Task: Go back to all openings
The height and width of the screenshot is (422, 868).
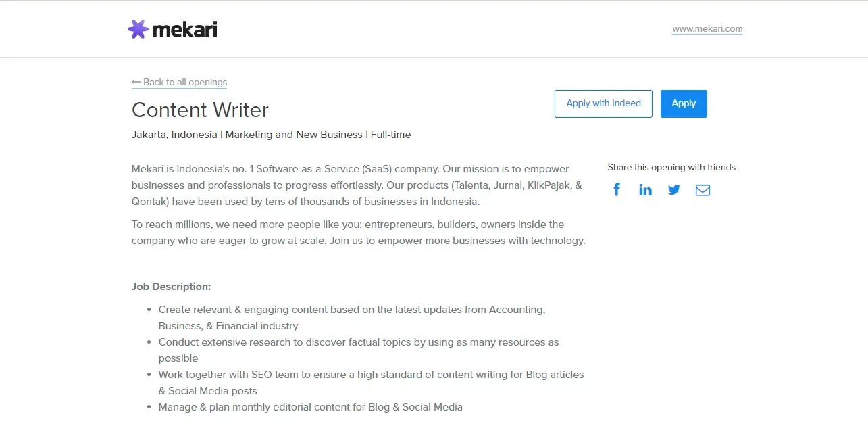Action: tap(184, 83)
